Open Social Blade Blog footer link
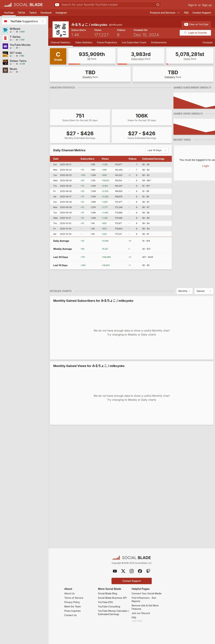Viewport: 215px width, 644px height. point(107,594)
